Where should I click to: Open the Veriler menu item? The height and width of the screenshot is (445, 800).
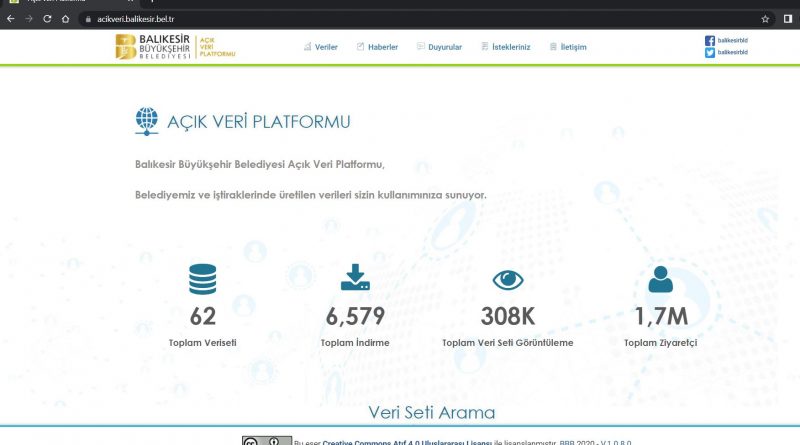(321, 47)
